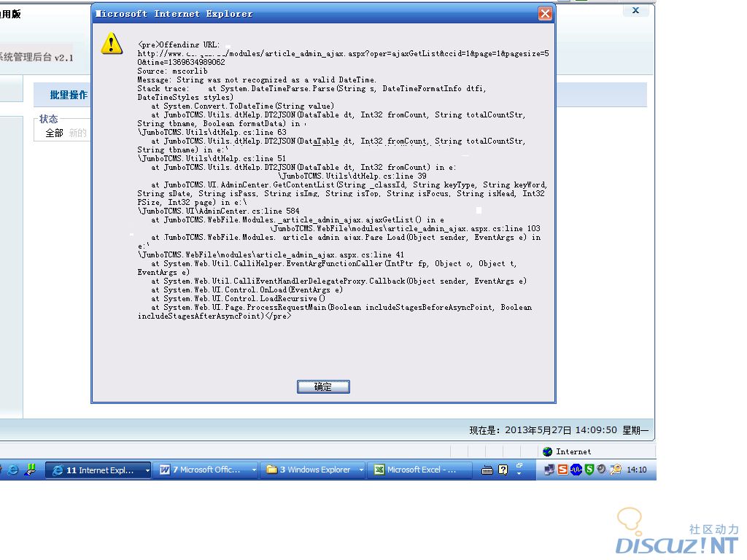747x560 pixels.
Task: Switch to the Microsoft Excel taskbar window
Action: (419, 470)
